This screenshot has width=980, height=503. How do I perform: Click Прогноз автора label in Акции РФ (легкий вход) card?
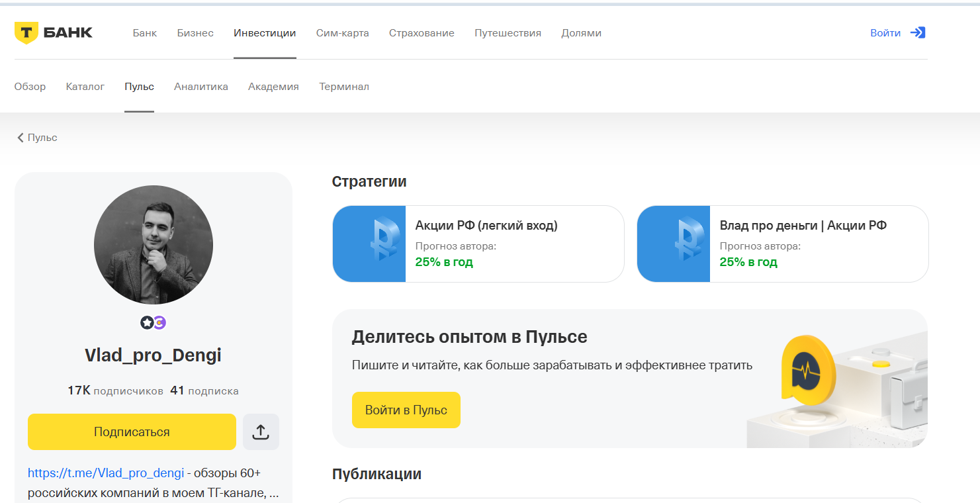pos(456,246)
